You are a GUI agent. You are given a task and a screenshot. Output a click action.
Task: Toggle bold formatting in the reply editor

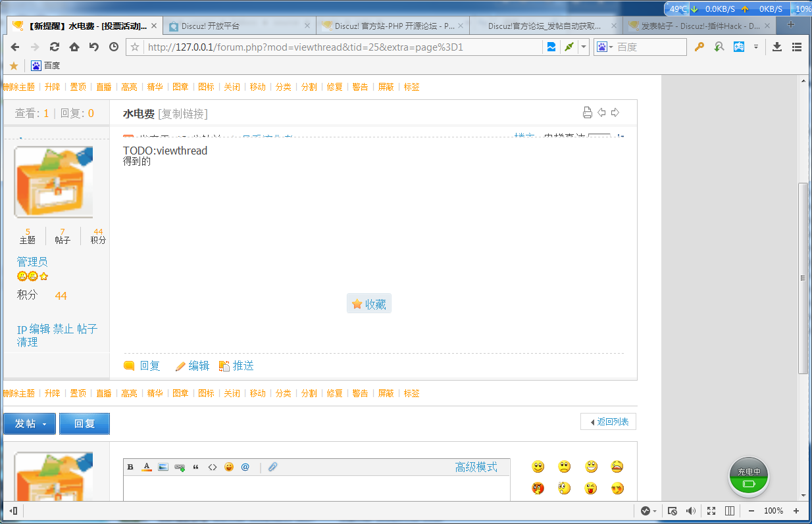coord(130,466)
